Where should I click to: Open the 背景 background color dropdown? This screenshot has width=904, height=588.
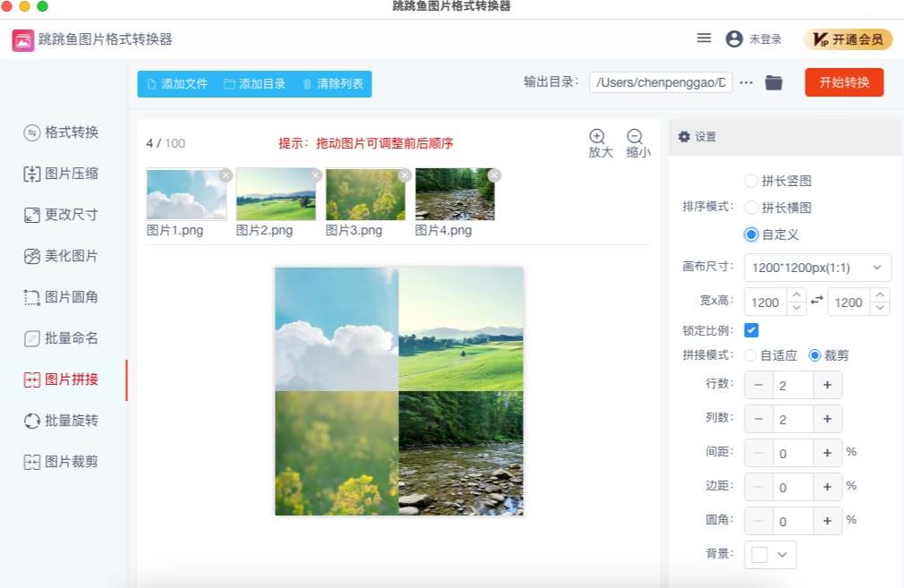[771, 555]
